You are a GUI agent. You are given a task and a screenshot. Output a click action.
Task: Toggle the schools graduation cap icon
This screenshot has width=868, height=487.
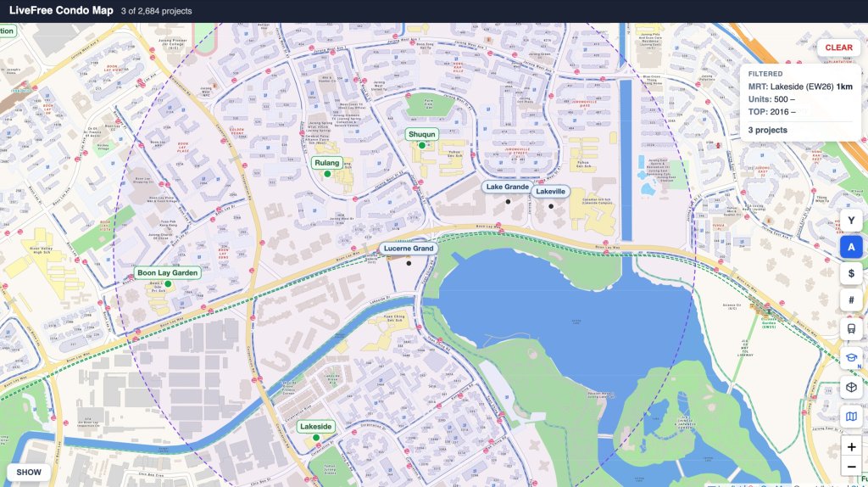(851, 358)
